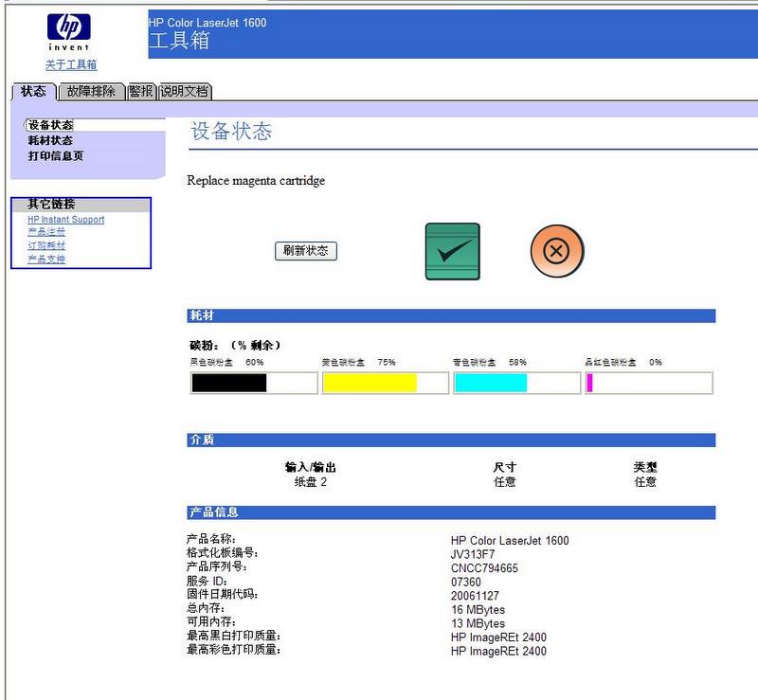Click the 任意 value under 尺寸
758x700 pixels.
505,482
